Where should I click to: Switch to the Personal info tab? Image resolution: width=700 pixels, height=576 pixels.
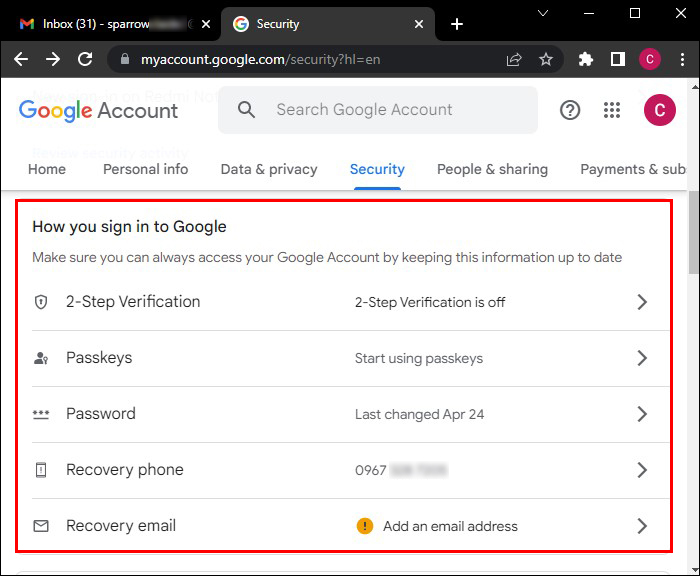point(145,169)
